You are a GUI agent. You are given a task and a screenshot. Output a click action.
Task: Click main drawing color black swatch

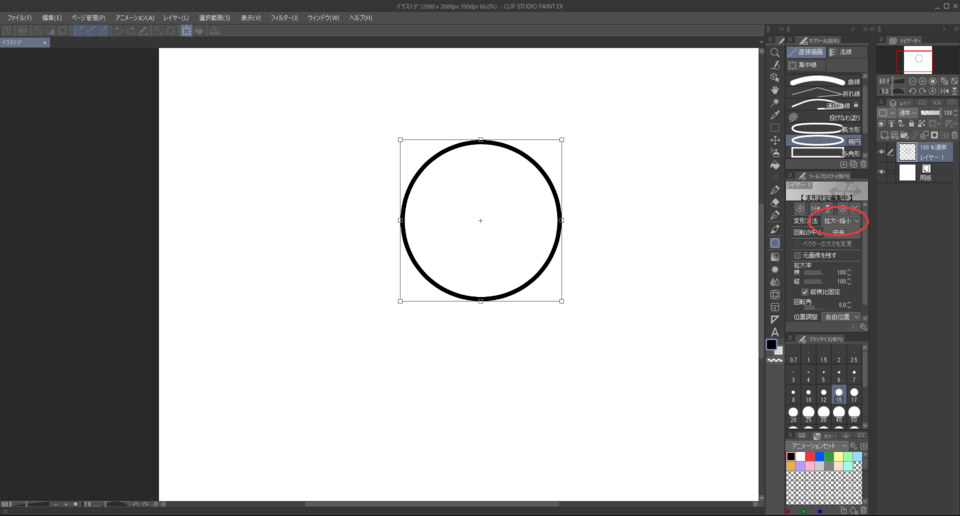[771, 345]
